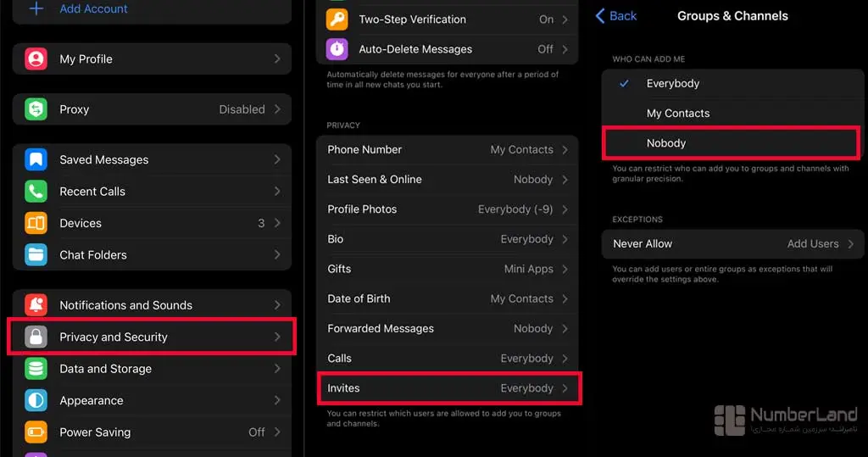Tap Add Account link
868x457 pixels.
93,8
